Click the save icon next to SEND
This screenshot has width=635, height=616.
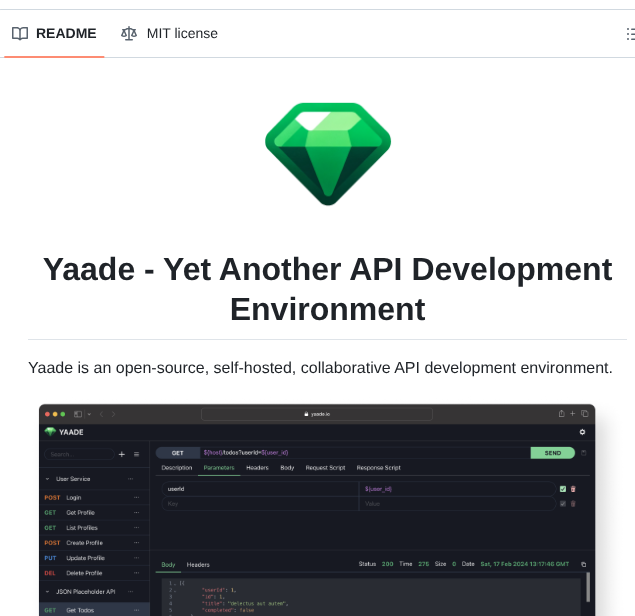click(584, 453)
